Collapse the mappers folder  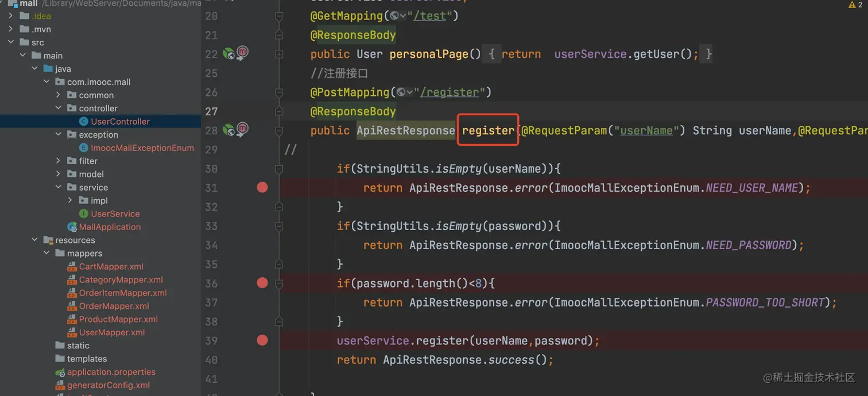click(x=46, y=254)
